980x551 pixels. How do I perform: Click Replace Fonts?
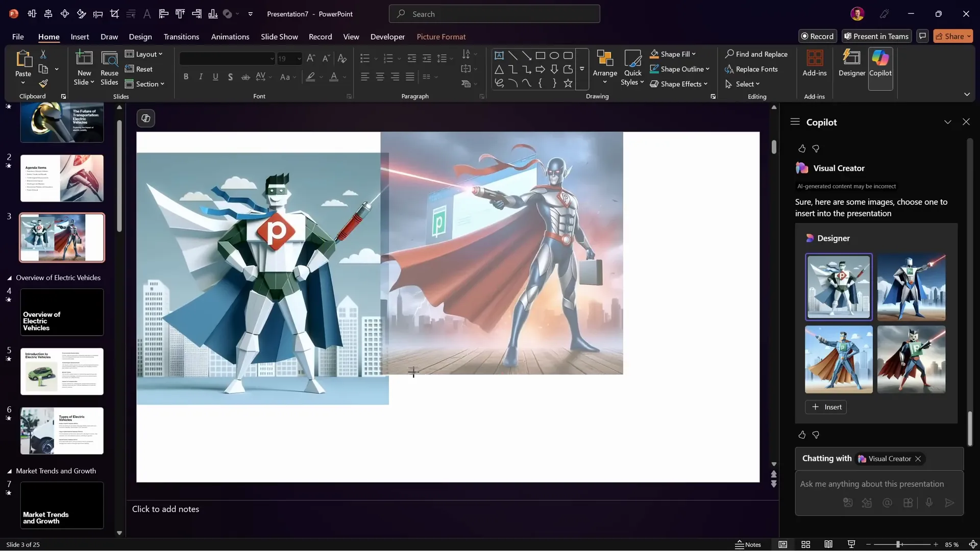pyautogui.click(x=751, y=69)
